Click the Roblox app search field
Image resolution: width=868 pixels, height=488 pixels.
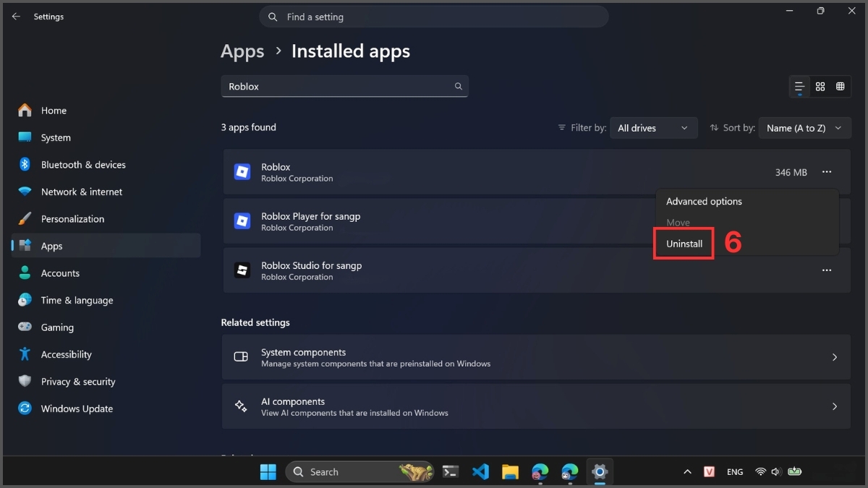point(344,86)
